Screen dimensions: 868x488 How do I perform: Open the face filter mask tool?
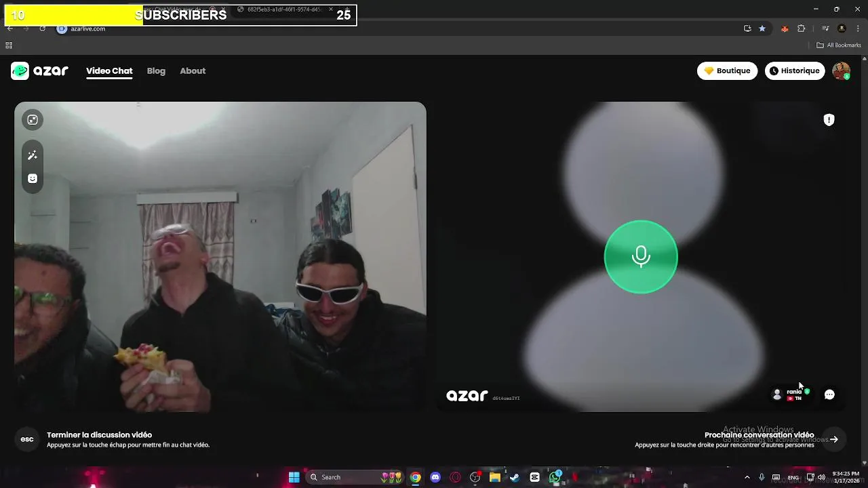(33, 179)
